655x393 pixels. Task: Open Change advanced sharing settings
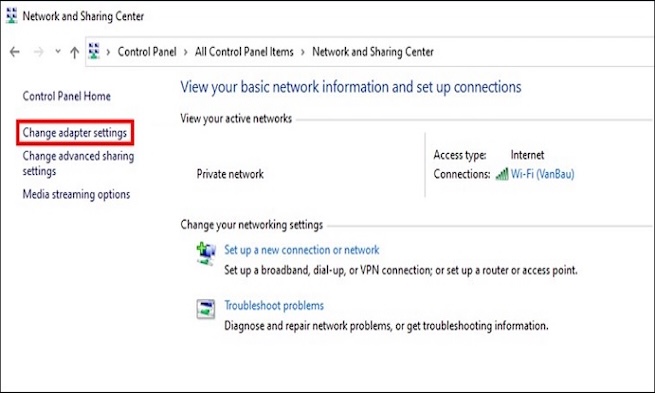coord(78,163)
